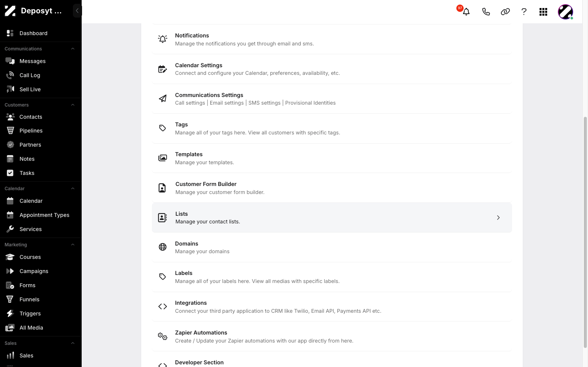
Task: Click the All Media icon
Action: (x=10, y=328)
